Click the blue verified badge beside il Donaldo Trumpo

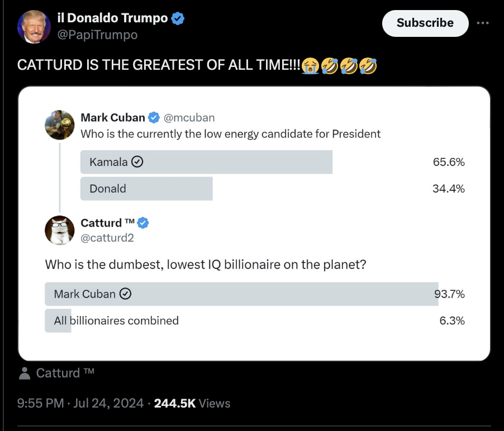click(x=178, y=18)
